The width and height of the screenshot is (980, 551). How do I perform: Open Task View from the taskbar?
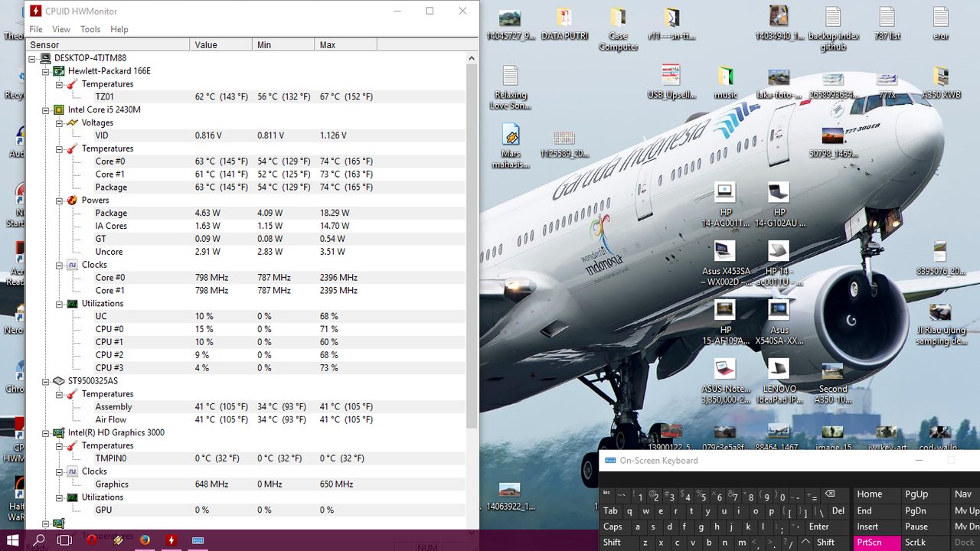click(x=65, y=540)
